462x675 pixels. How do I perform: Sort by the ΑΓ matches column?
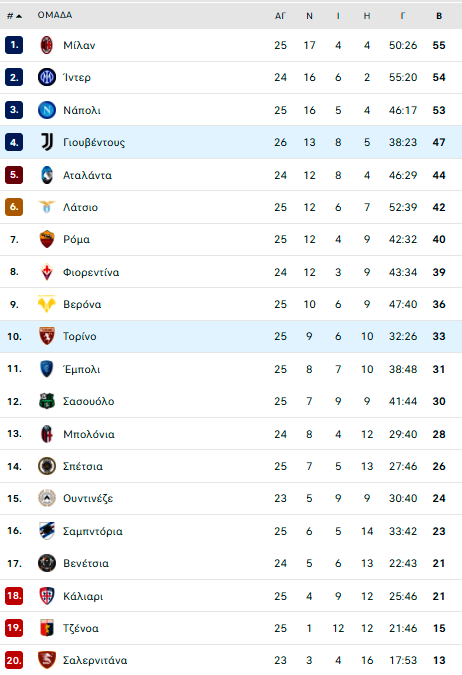tap(280, 16)
